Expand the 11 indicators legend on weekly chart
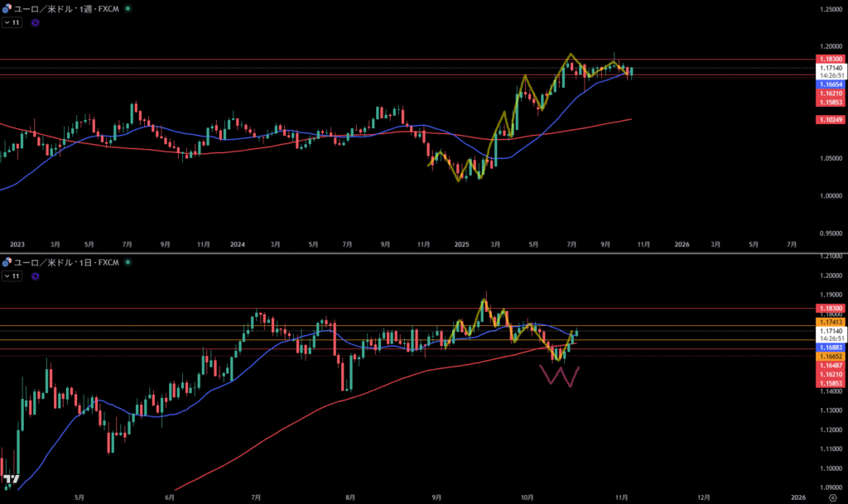This screenshot has height=504, width=848. click(x=12, y=23)
